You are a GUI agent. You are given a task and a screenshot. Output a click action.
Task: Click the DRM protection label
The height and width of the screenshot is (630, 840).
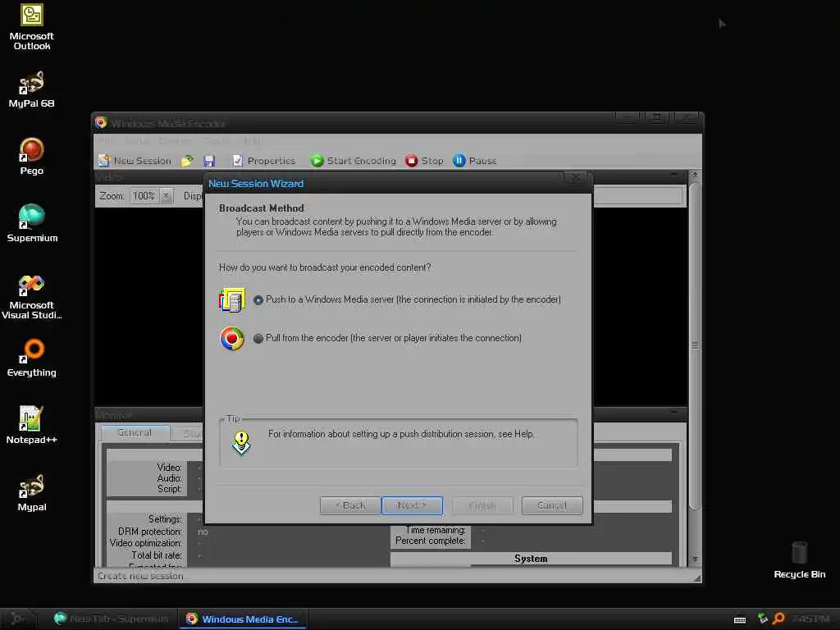[x=150, y=532]
